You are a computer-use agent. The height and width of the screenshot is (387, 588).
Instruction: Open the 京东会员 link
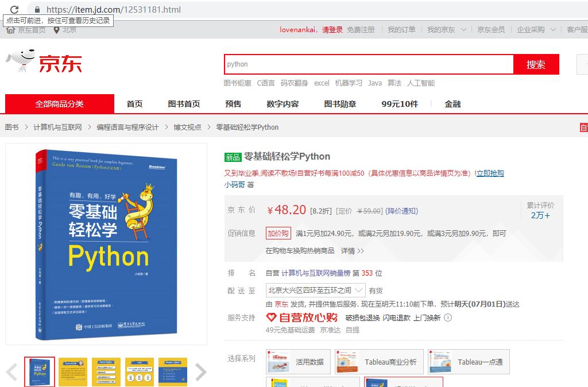(x=491, y=30)
